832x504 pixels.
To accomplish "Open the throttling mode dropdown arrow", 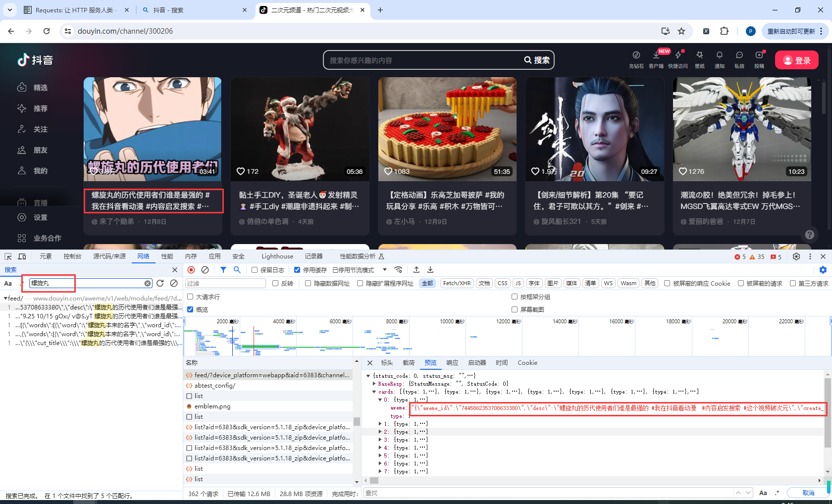I will pyautogui.click(x=385, y=270).
